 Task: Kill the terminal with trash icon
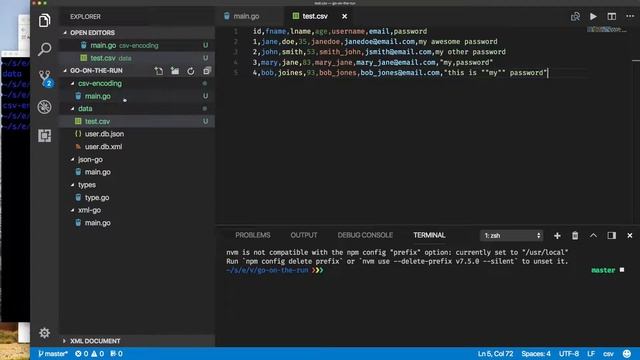click(575, 236)
